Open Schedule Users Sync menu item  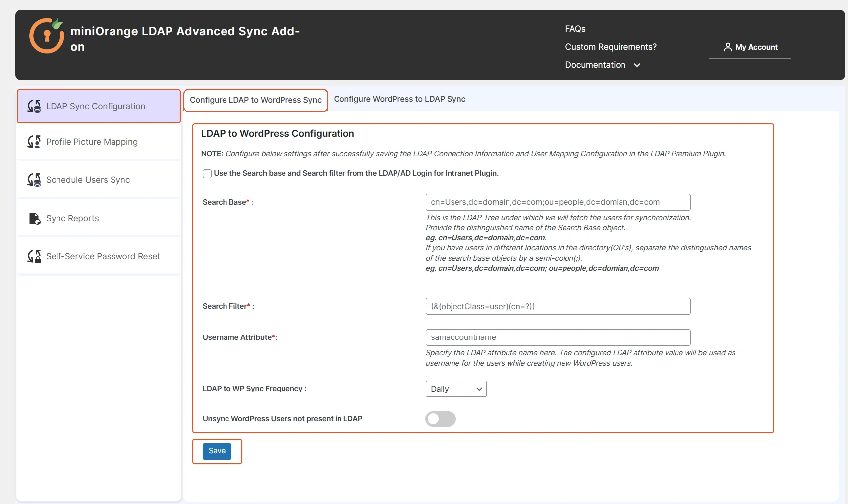[99, 180]
